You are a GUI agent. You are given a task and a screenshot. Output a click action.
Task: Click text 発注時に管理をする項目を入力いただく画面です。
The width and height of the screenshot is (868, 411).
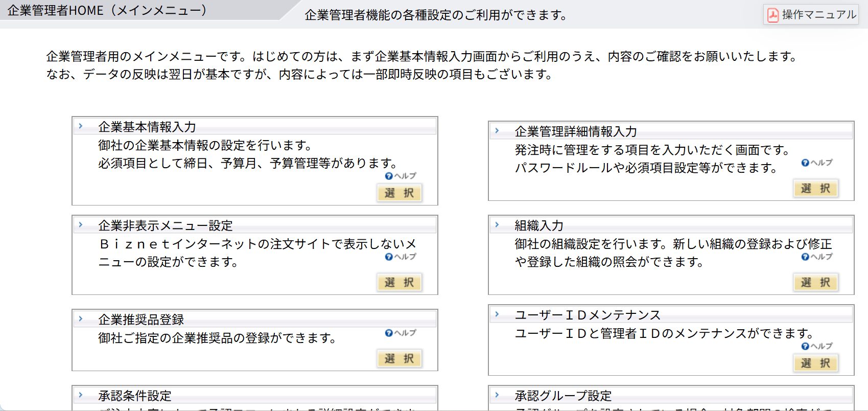652,150
